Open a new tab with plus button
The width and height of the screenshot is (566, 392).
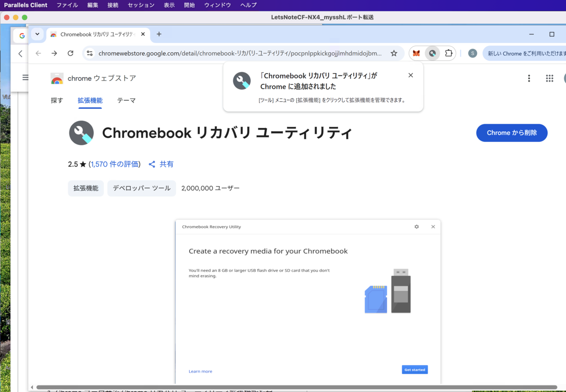tap(159, 34)
